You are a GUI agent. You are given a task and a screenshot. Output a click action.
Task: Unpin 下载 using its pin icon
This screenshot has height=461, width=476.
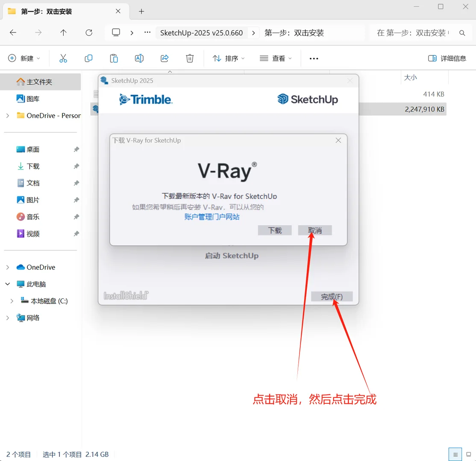(x=76, y=166)
